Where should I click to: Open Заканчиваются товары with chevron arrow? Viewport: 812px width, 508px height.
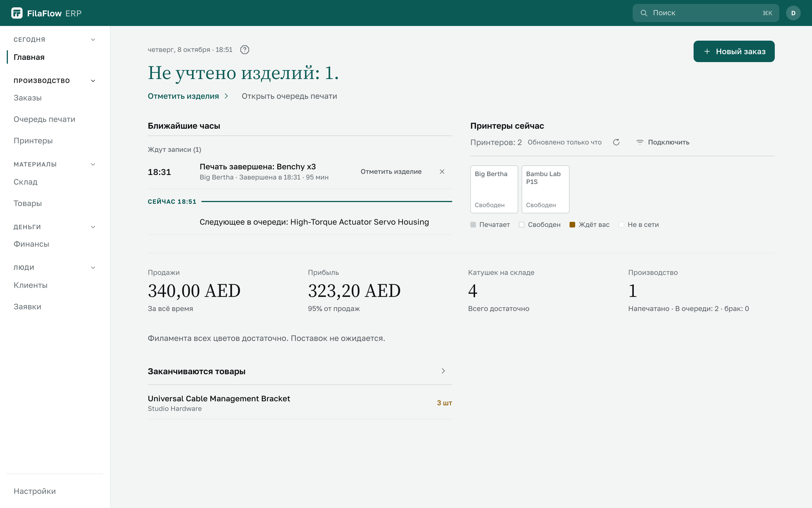pyautogui.click(x=443, y=371)
